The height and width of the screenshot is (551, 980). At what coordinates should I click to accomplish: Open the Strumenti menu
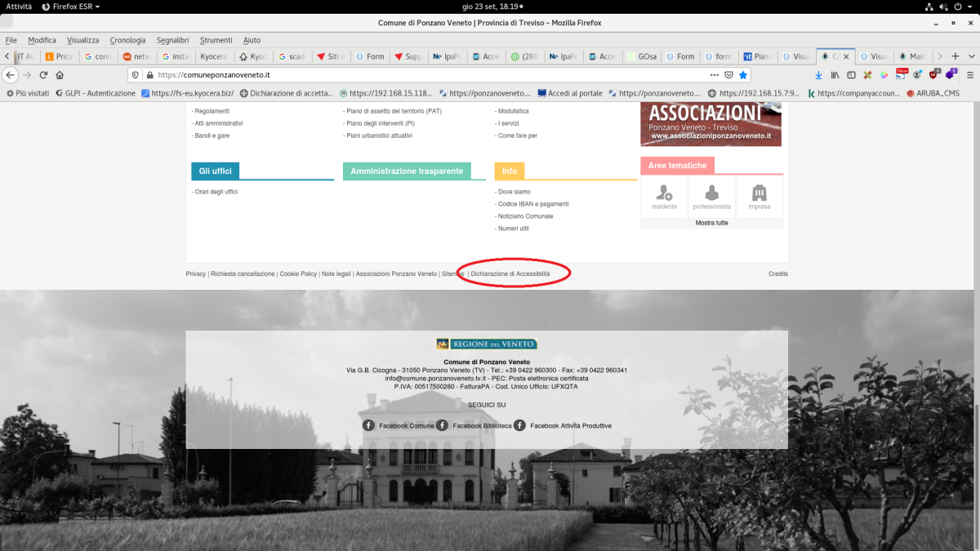tap(216, 40)
